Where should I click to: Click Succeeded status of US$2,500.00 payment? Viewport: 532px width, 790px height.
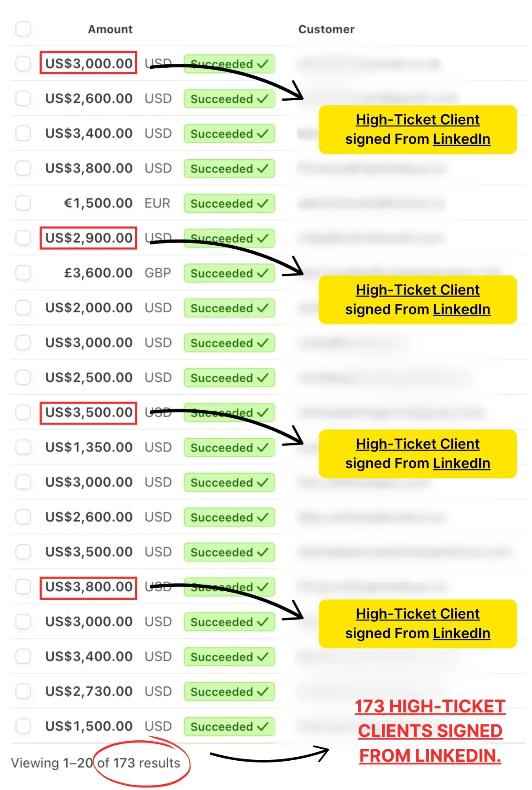230,377
